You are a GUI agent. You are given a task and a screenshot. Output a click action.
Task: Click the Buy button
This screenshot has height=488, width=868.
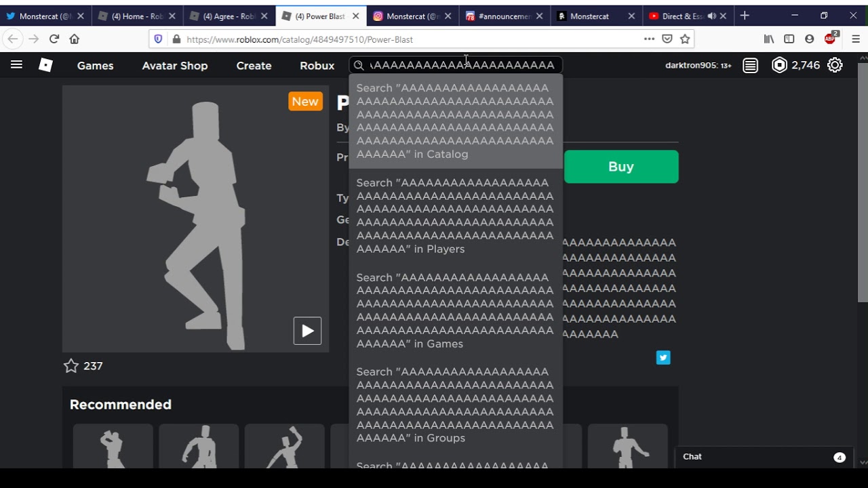point(621,167)
